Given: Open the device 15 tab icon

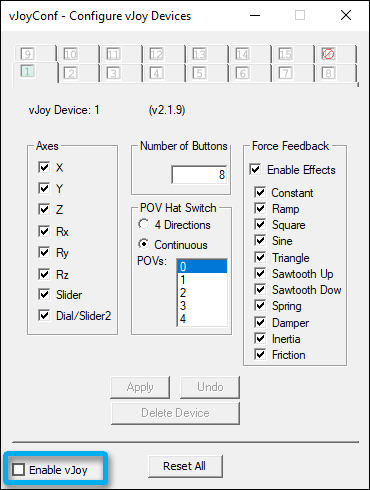Looking at the screenshot, I should [x=285, y=54].
